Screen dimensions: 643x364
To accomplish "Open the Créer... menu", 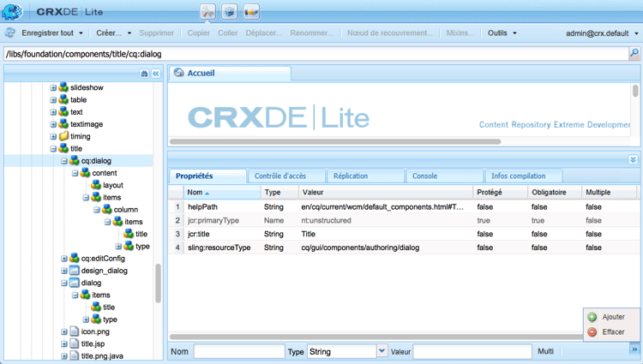I will coord(113,33).
